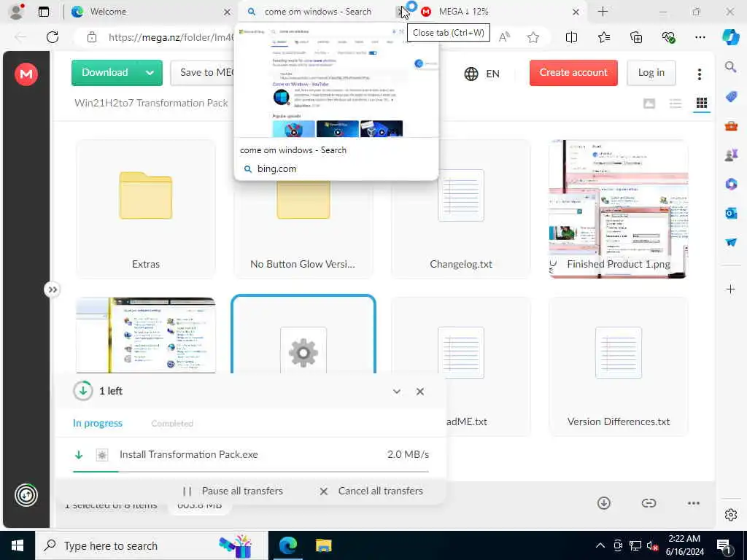Open the Favorites list icon

click(x=603, y=37)
